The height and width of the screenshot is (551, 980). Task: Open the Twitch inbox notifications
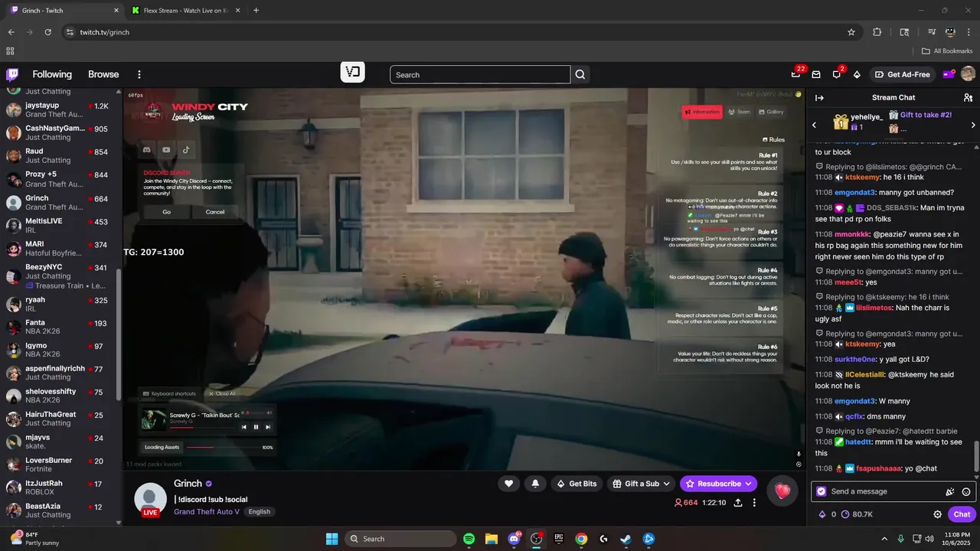click(x=816, y=74)
